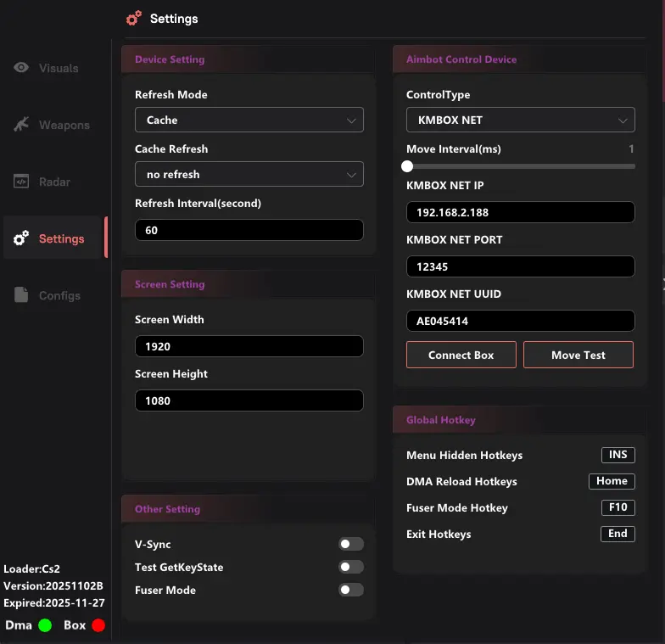This screenshot has height=644, width=665.
Task: Click the INS Menu Hidden hotkey button
Action: 617,455
